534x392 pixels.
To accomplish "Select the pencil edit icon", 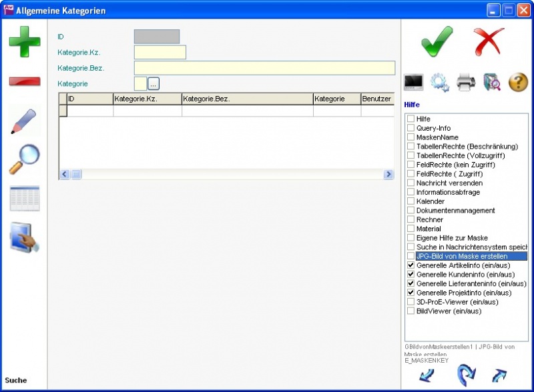I will tap(24, 121).
